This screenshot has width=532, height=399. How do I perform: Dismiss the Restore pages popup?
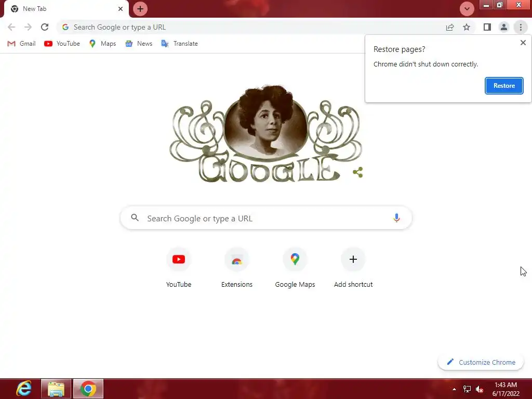click(523, 43)
